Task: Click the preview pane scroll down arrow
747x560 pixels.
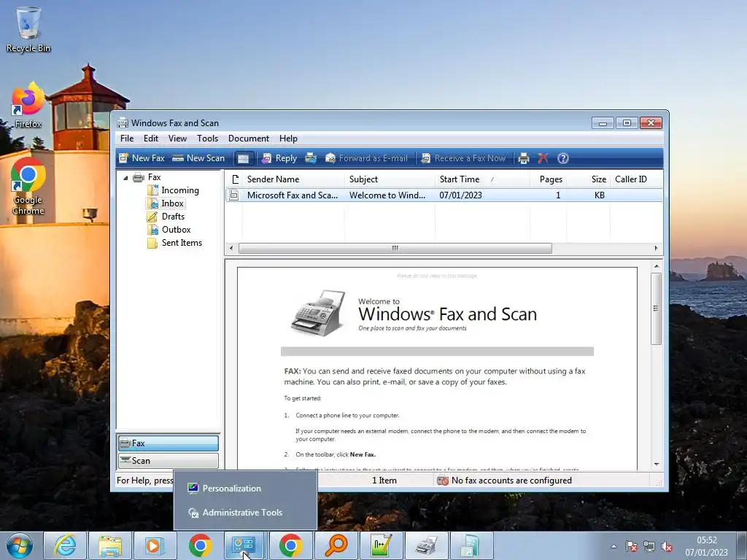Action: coord(657,464)
